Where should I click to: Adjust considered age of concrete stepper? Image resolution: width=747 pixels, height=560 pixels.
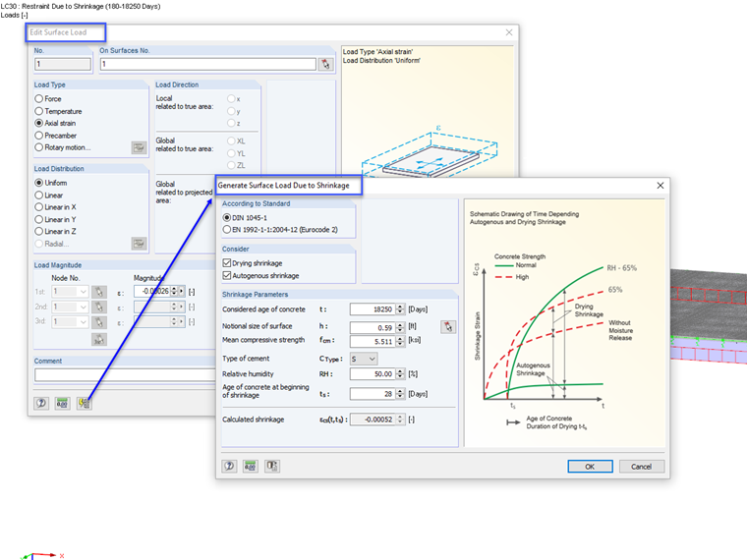(x=400, y=309)
